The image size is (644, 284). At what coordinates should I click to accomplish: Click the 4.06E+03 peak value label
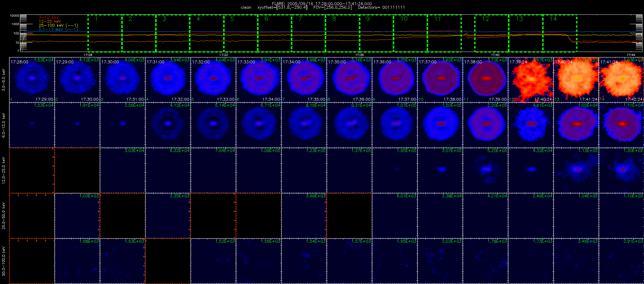[134, 60]
